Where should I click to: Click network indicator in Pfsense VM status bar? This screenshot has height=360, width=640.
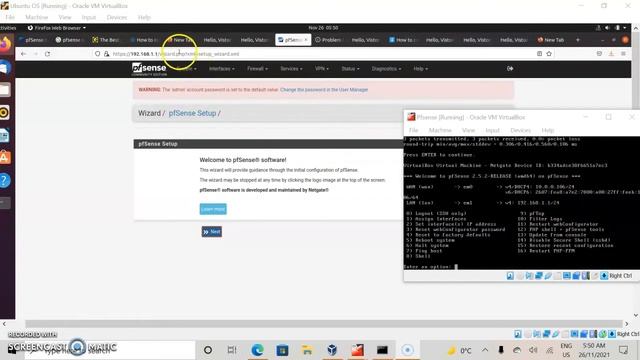coord(539,276)
